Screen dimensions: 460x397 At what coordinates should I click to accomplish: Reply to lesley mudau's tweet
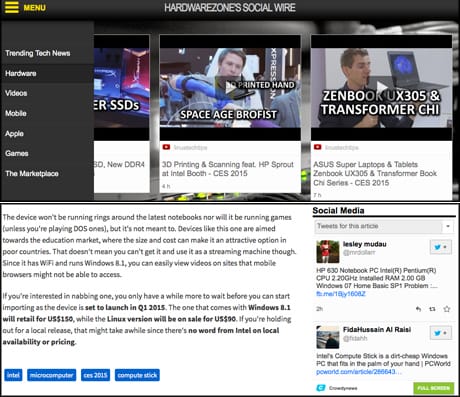(418, 309)
